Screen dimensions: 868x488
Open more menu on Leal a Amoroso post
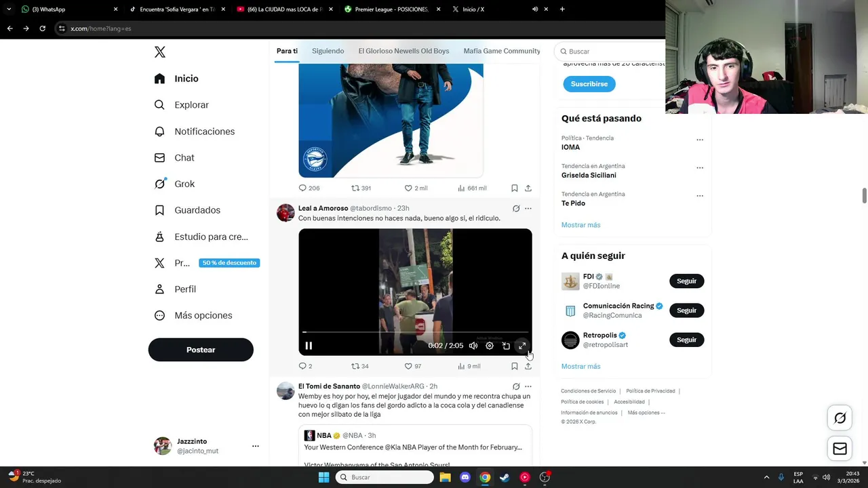point(528,209)
